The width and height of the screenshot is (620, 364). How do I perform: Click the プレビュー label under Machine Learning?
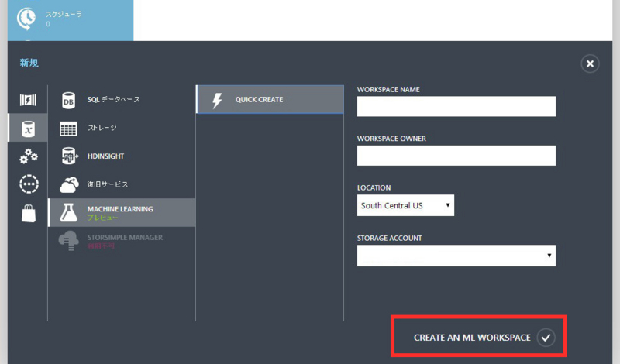[103, 218]
